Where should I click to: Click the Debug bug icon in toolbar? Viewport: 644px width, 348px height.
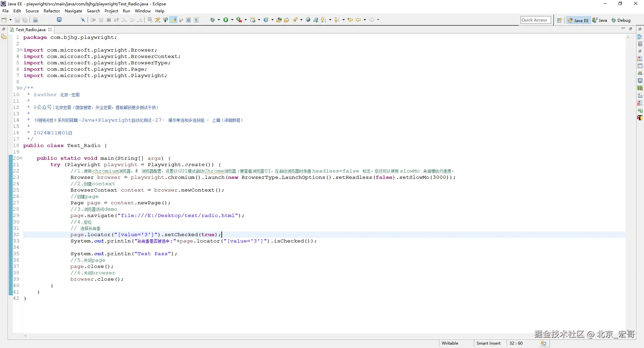pos(212,20)
